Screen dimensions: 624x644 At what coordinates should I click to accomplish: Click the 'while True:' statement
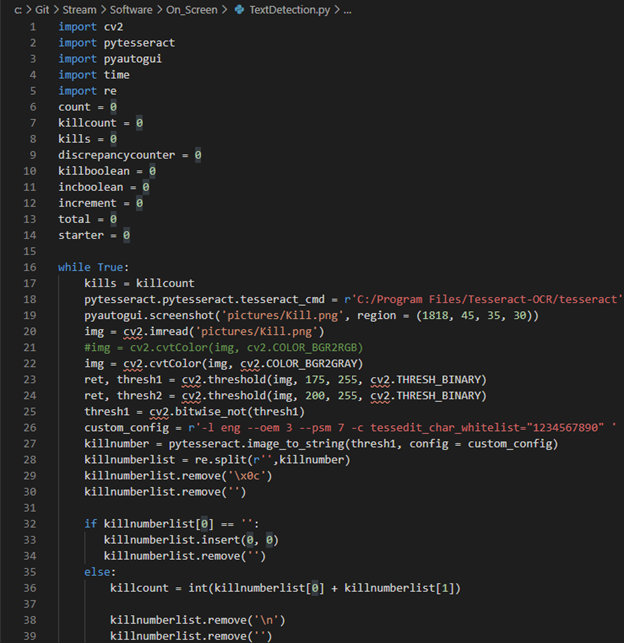coord(92,267)
